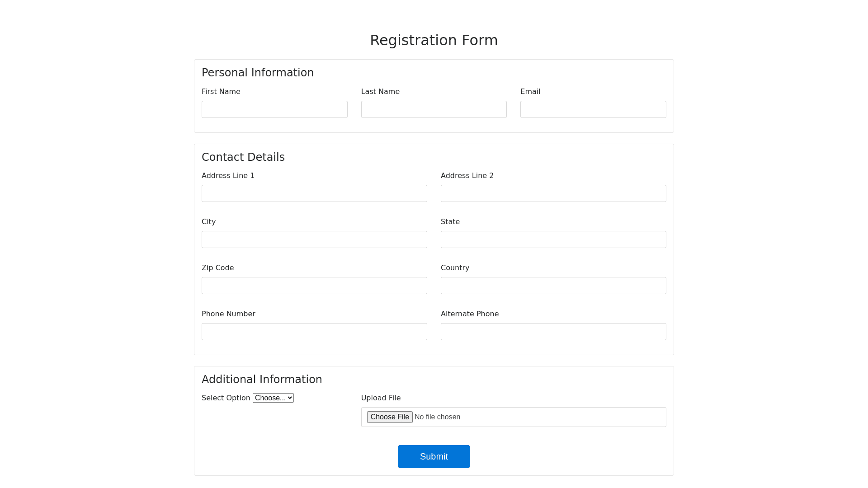Click the Personal Information section title
This screenshot has height=488, width=868.
257,73
